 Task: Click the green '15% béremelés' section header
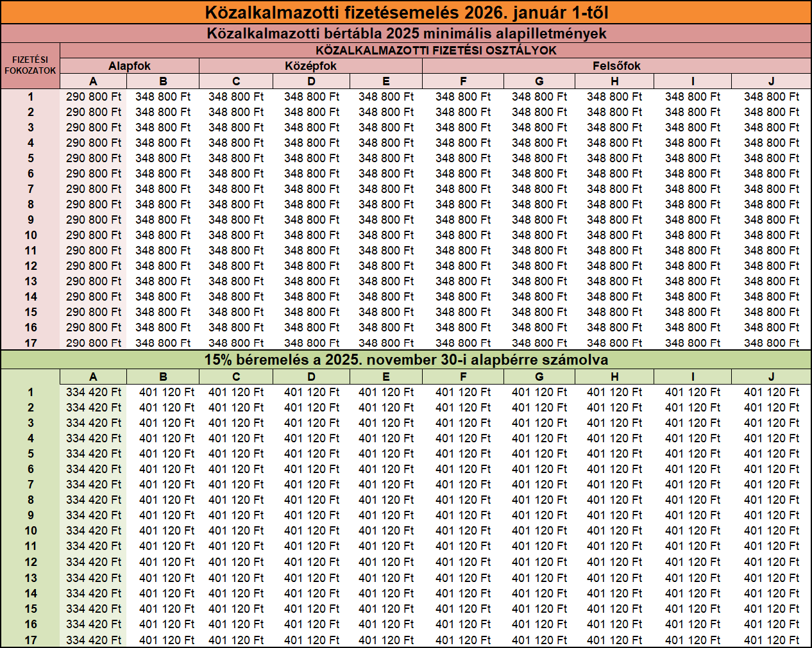(406, 360)
